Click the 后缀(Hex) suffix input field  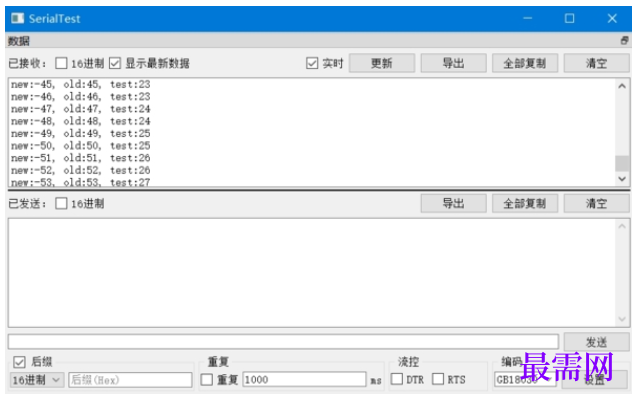tap(130, 380)
